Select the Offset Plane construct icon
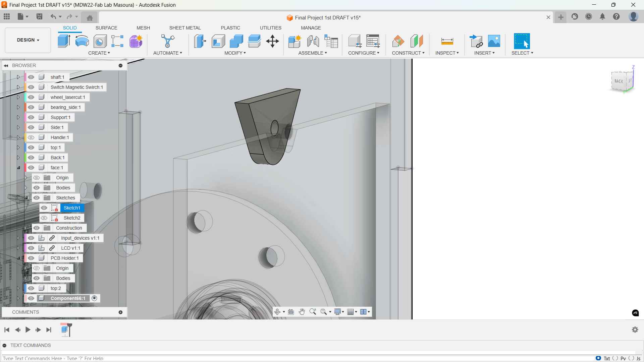 tap(398, 41)
